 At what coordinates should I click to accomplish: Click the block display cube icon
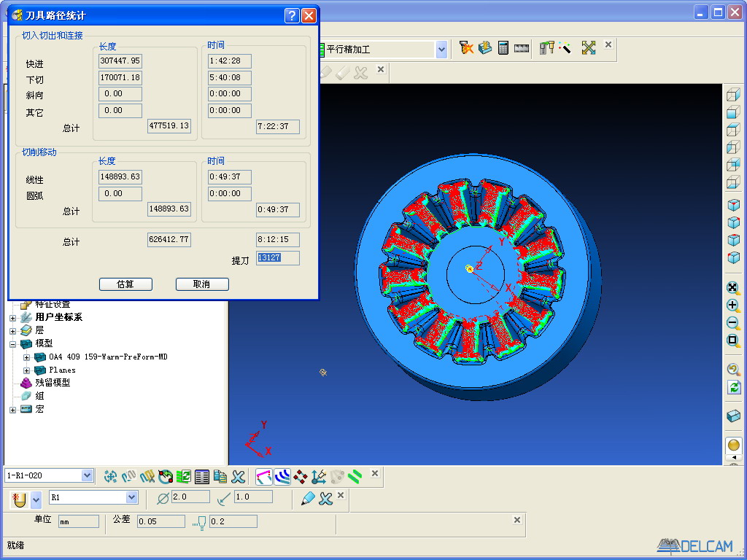[733, 416]
